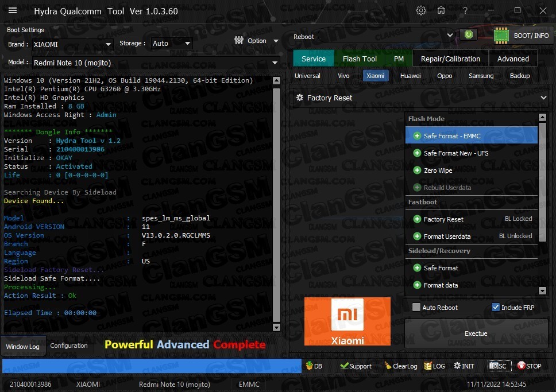Screen dimensions: 556x392
Task: Switch to the Flash Tool tab
Action: point(360,59)
